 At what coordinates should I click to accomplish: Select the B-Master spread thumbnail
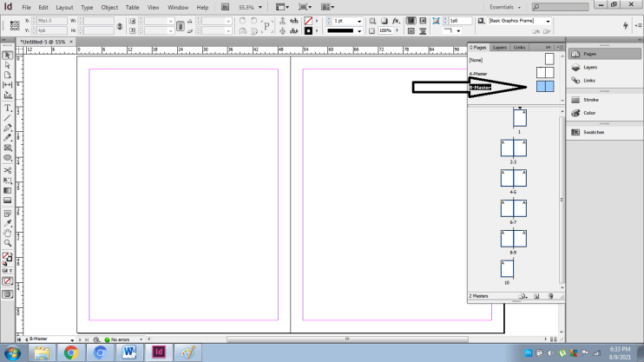pyautogui.click(x=545, y=86)
